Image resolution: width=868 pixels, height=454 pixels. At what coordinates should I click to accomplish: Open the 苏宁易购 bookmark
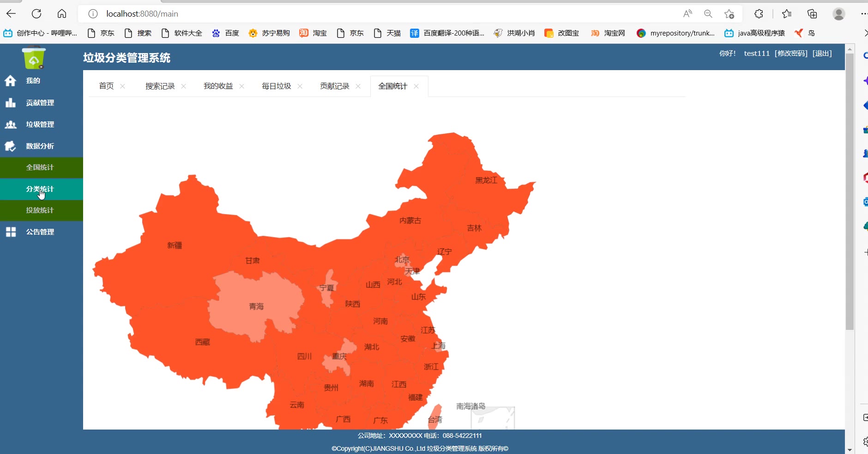click(x=269, y=33)
